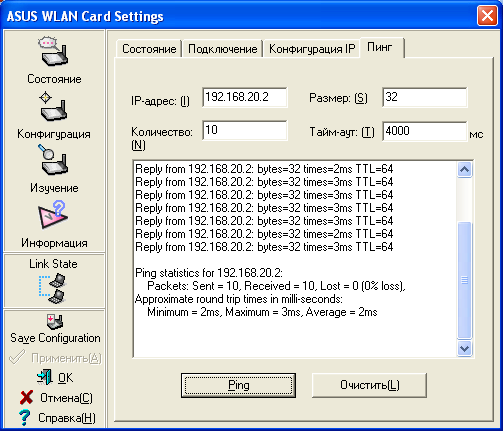Image resolution: width=503 pixels, height=431 pixels.
Task: Click the 'Packets: Sent = 10' line
Action: coord(276,286)
